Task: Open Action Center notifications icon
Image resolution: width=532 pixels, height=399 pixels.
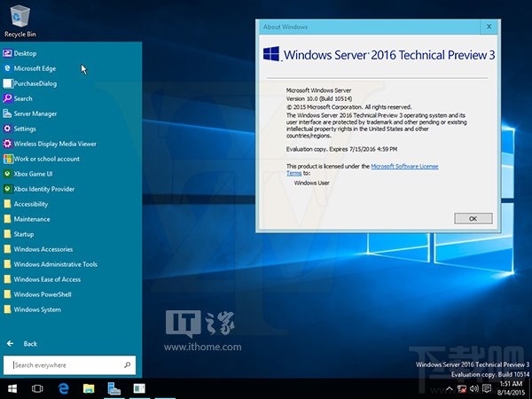Action: [x=487, y=389]
